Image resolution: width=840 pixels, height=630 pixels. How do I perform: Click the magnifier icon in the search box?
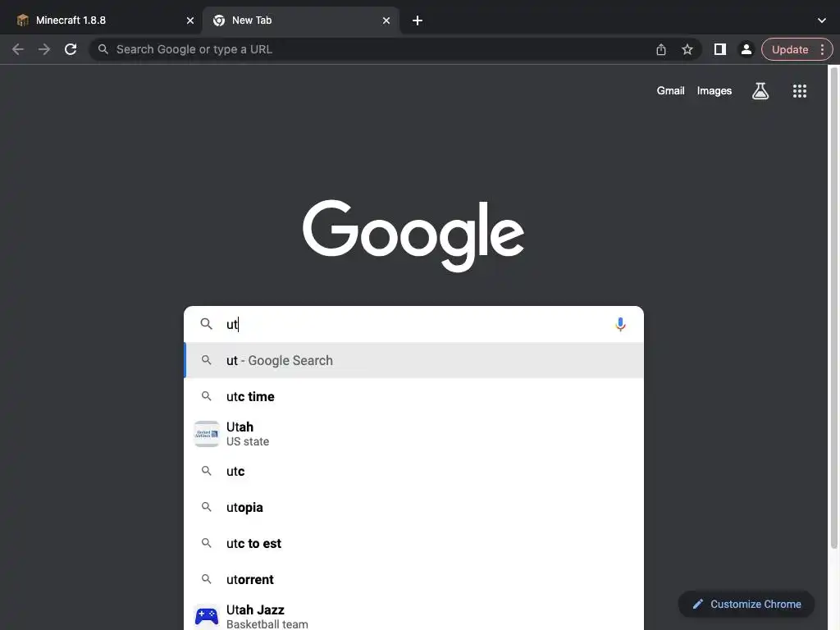tap(206, 323)
